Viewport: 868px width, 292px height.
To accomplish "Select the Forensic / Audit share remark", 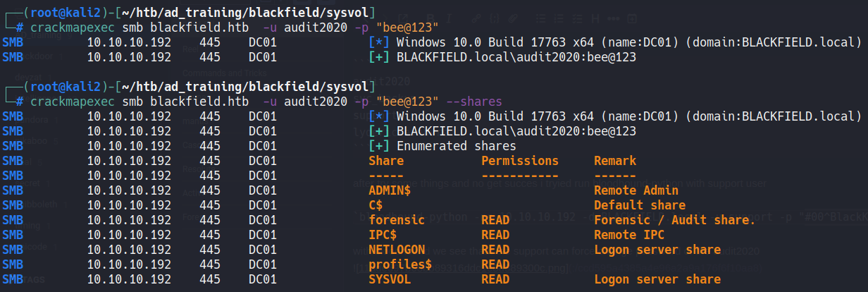I will click(674, 220).
